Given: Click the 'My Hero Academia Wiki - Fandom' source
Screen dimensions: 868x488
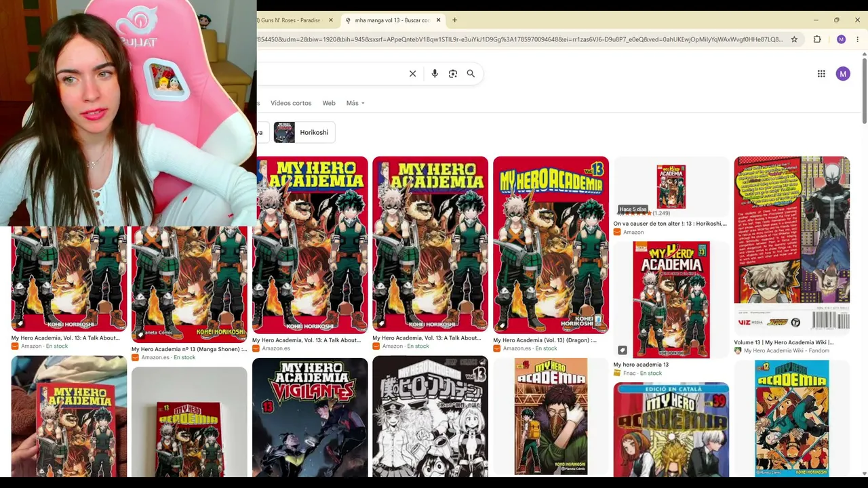Looking at the screenshot, I should (x=787, y=350).
